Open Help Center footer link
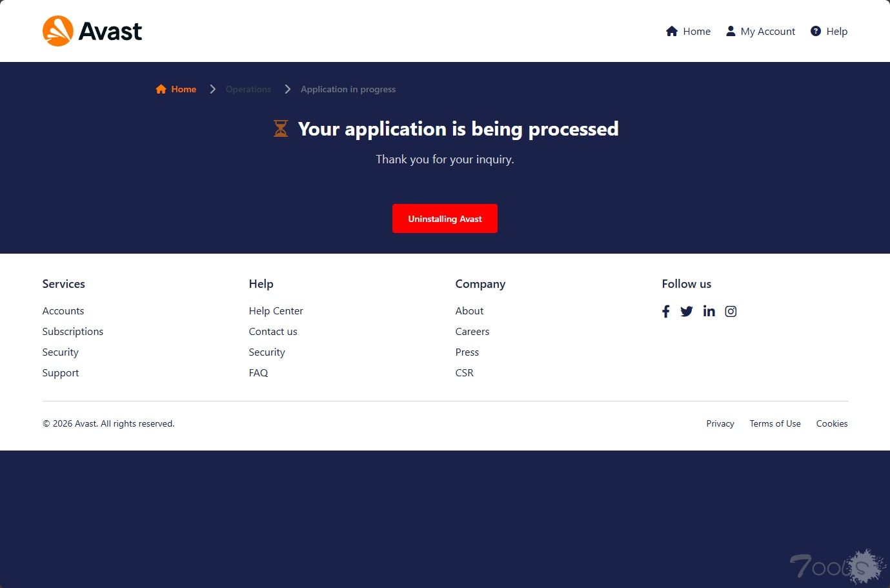890x588 pixels. tap(276, 311)
